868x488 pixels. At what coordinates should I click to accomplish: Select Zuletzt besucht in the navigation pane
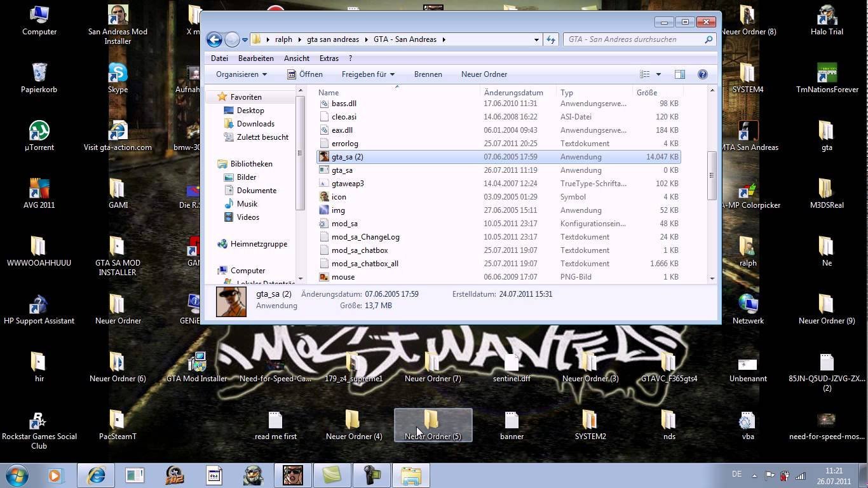262,137
